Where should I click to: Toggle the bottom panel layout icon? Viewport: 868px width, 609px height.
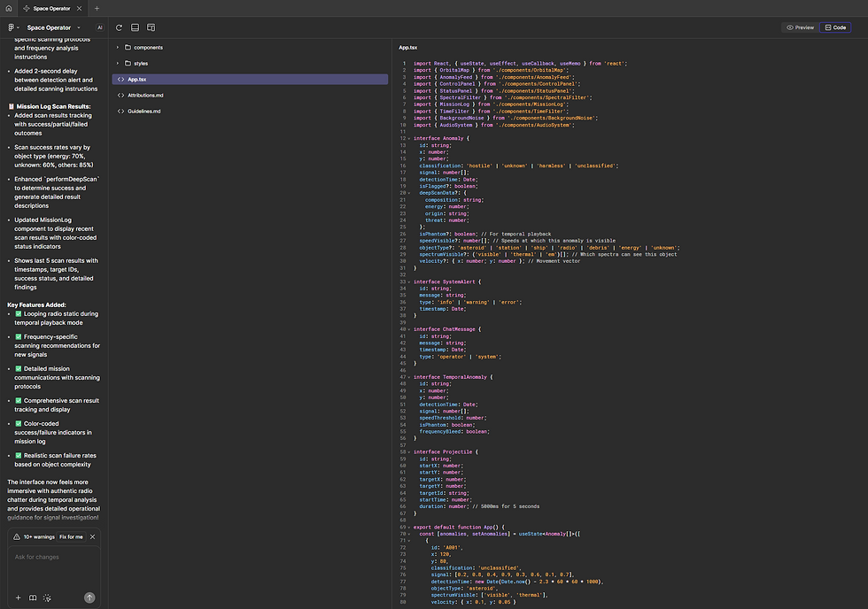[135, 27]
